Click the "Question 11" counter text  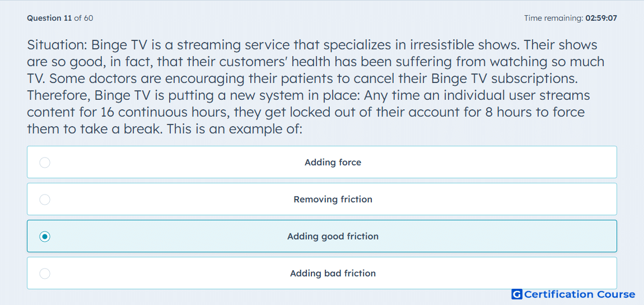49,18
